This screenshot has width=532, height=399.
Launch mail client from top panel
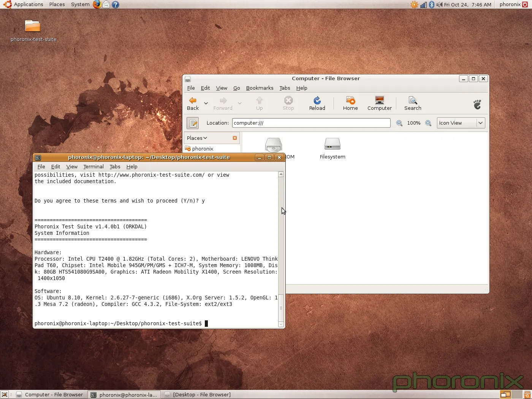pyautogui.click(x=106, y=5)
